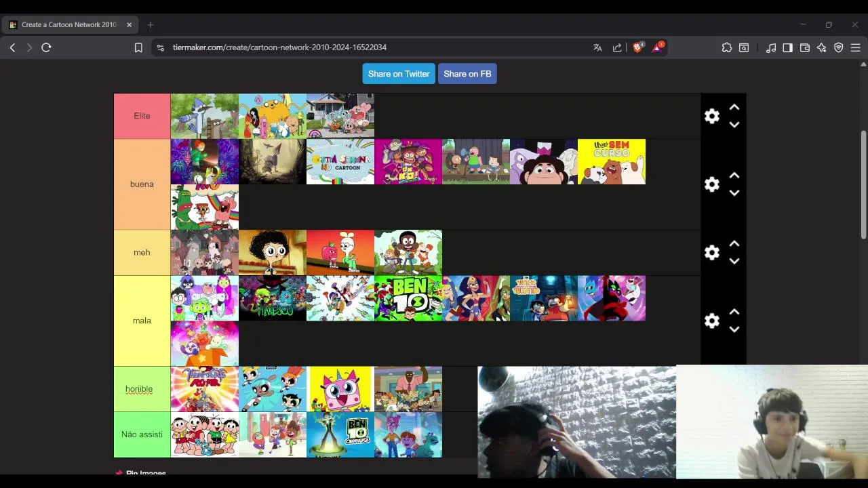The height and width of the screenshot is (488, 868).
Task: Open the Brave Wallet icon
Action: point(805,47)
